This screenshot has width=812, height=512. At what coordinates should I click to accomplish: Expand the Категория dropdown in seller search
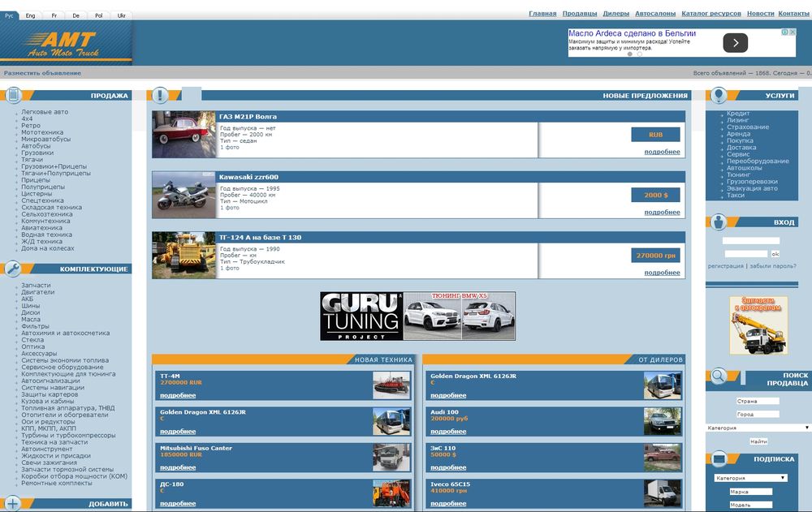758,428
